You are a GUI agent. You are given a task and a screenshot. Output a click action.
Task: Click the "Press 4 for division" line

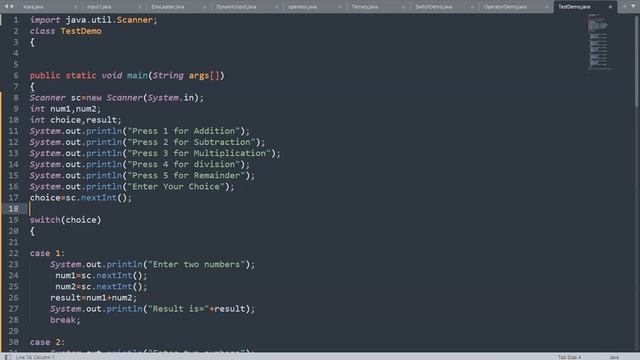[x=139, y=164]
